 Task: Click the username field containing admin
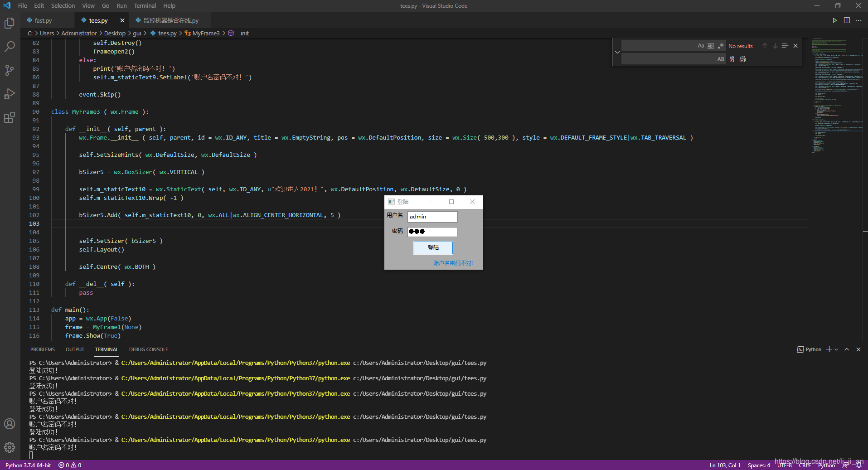(x=432, y=217)
